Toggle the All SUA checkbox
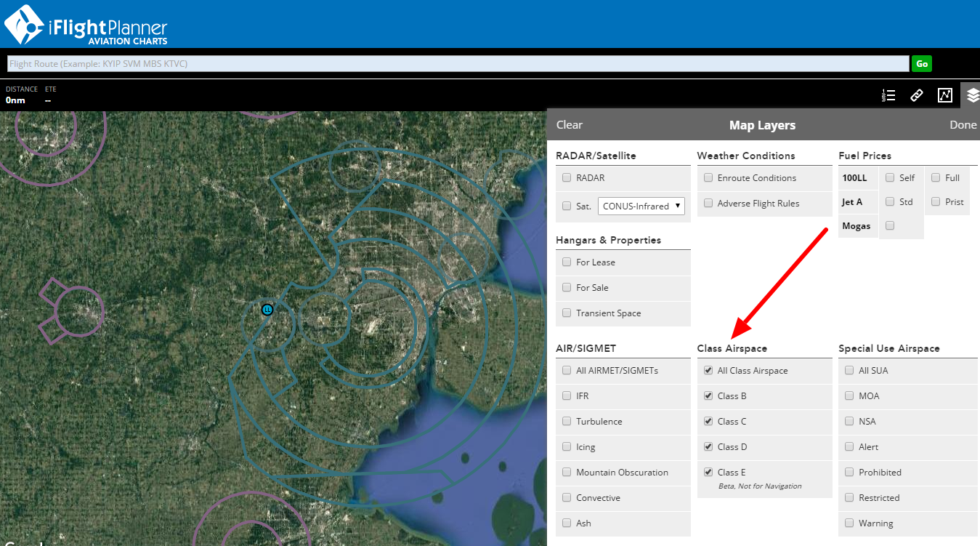Screen dimensions: 980x546 849,371
